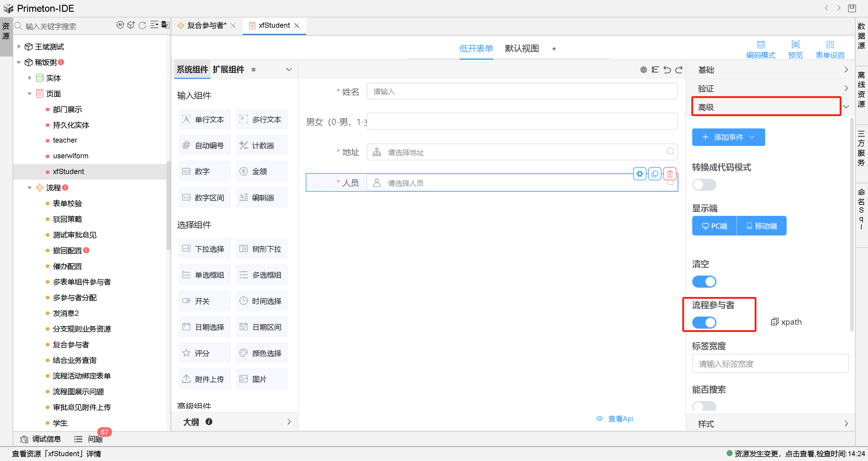
Task: Enable the 转换成代码模式 switch
Action: [704, 185]
